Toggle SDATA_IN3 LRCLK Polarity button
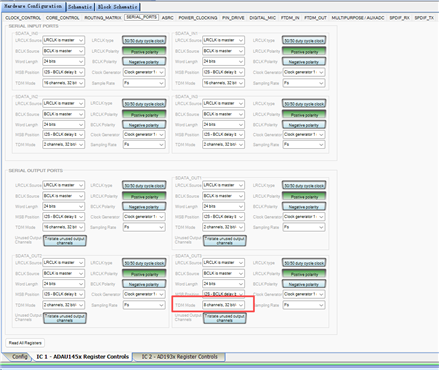The width and height of the screenshot is (439, 370). click(x=304, y=114)
